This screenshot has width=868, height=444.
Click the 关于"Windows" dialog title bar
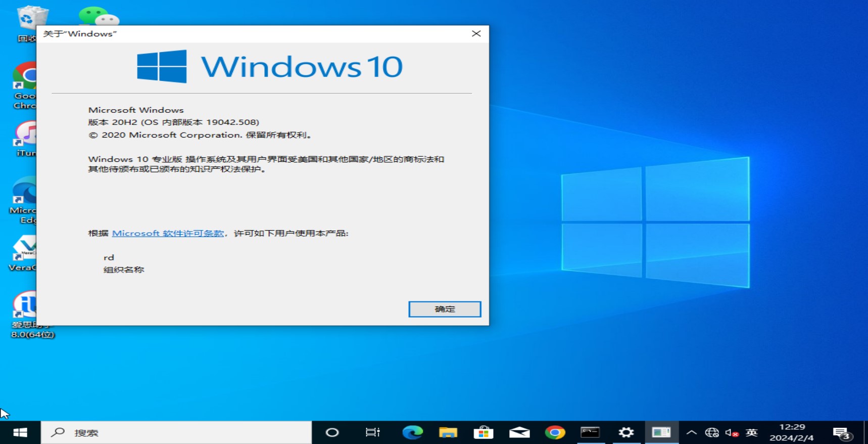click(253, 33)
